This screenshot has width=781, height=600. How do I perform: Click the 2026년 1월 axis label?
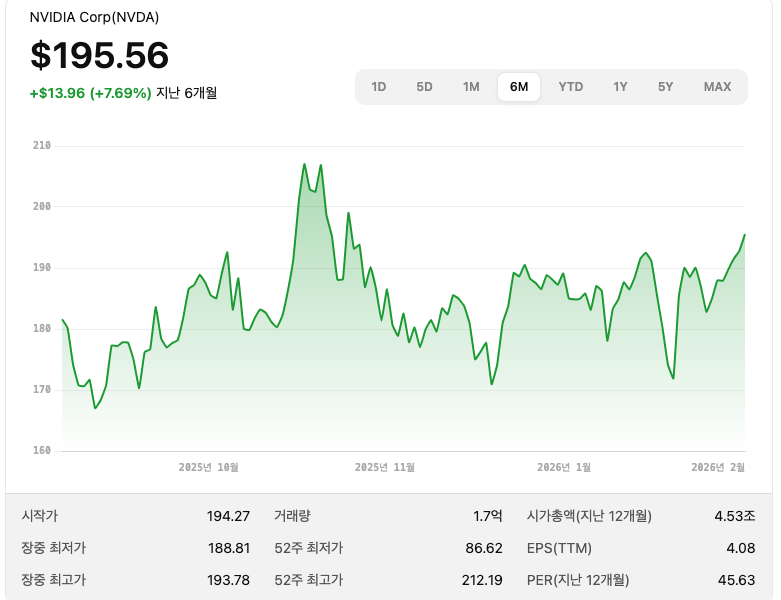[564, 467]
